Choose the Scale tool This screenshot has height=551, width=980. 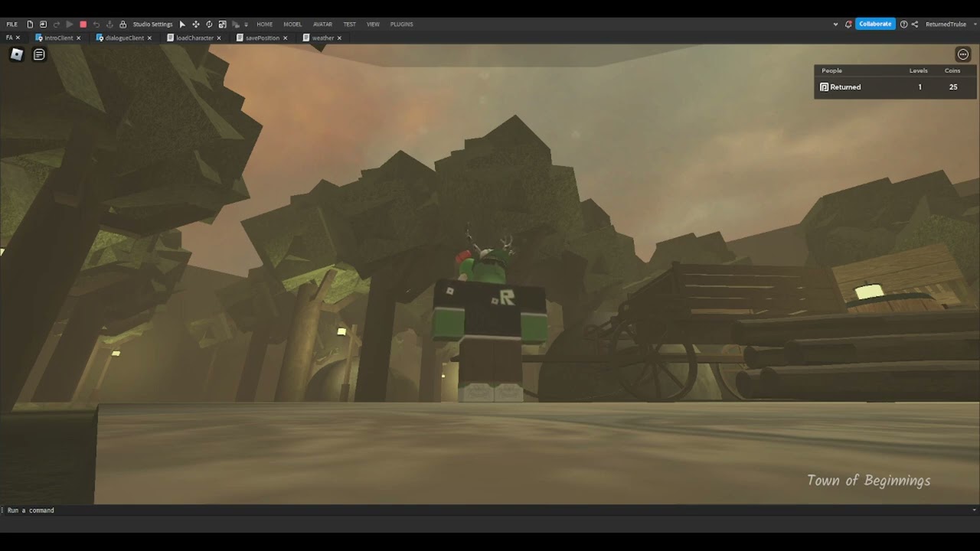(222, 24)
